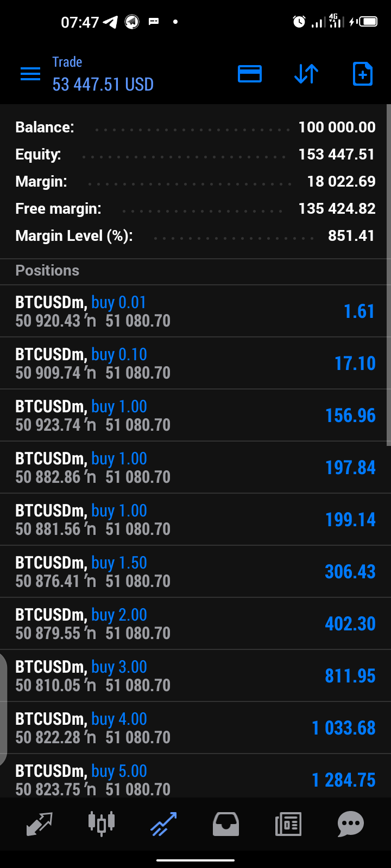Open the News newspaper icon
Image resolution: width=391 pixels, height=868 pixels.
[288, 824]
